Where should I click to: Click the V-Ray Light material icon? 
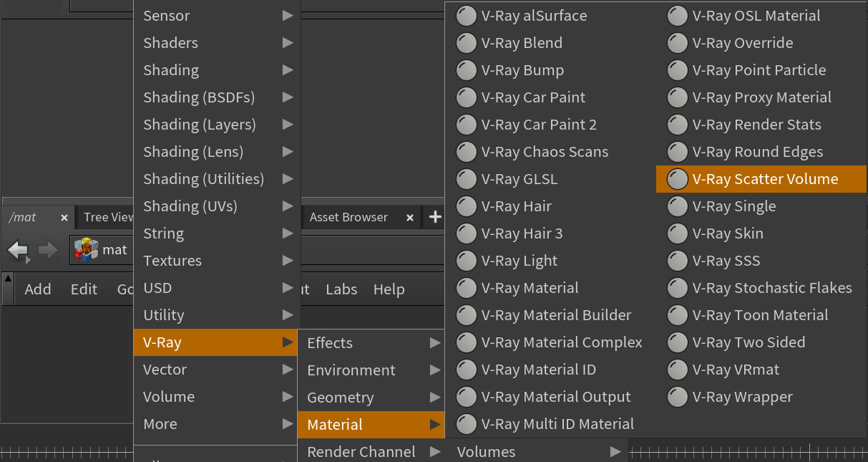467,261
